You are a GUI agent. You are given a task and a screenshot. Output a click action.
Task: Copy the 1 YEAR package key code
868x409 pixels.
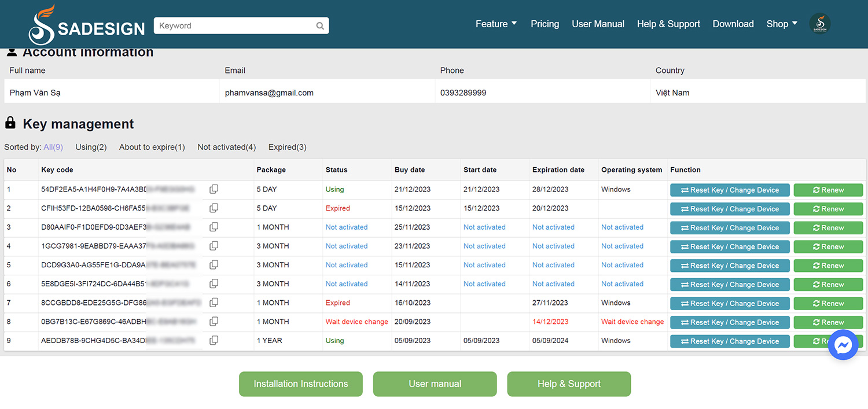pos(214,341)
